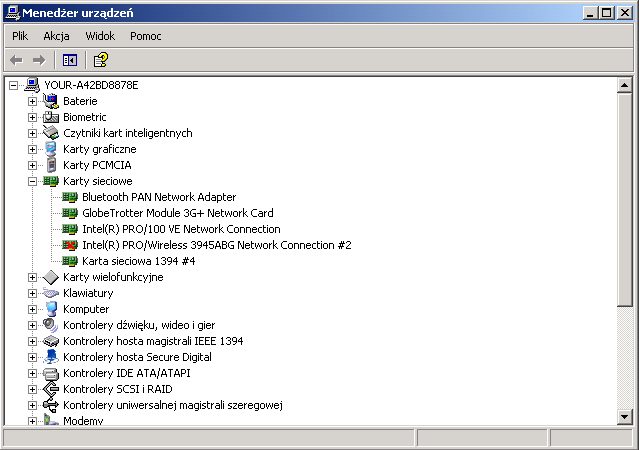Open the Plik menu

point(20,36)
